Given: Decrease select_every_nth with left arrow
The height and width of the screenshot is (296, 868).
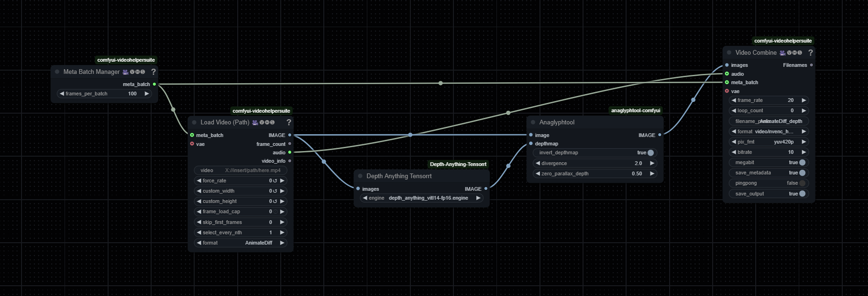Looking at the screenshot, I should [x=199, y=232].
